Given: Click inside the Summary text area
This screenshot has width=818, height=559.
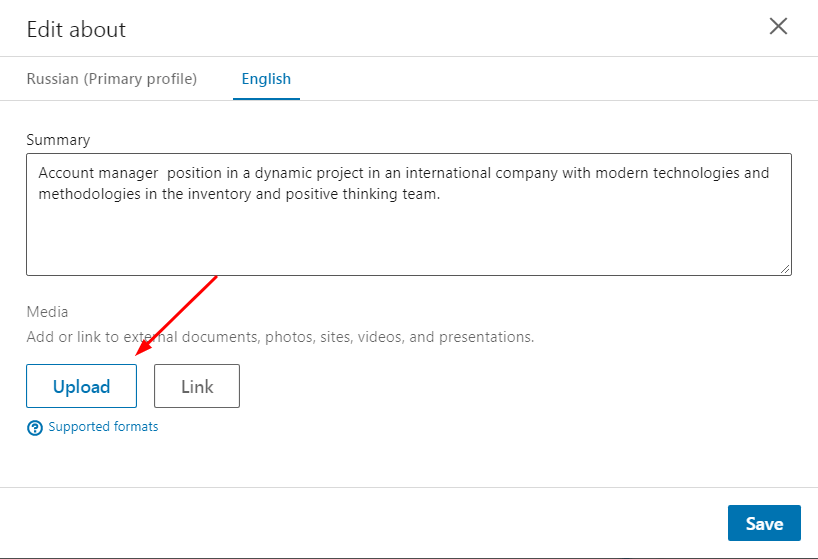Looking at the screenshot, I should point(409,214).
